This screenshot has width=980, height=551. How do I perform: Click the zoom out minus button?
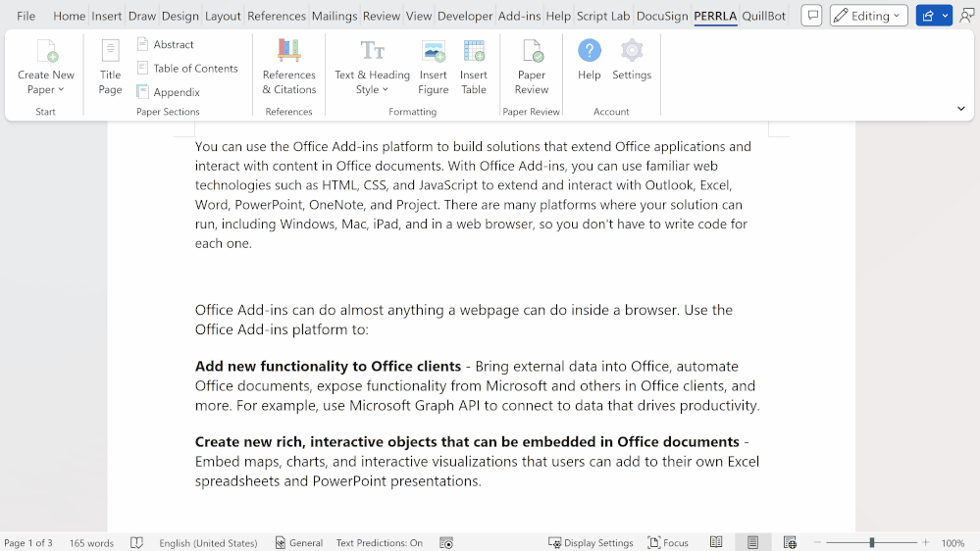tap(817, 543)
